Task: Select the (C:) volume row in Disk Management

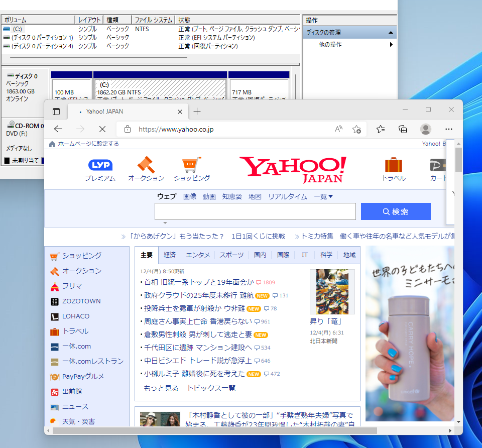Action: coord(151,29)
